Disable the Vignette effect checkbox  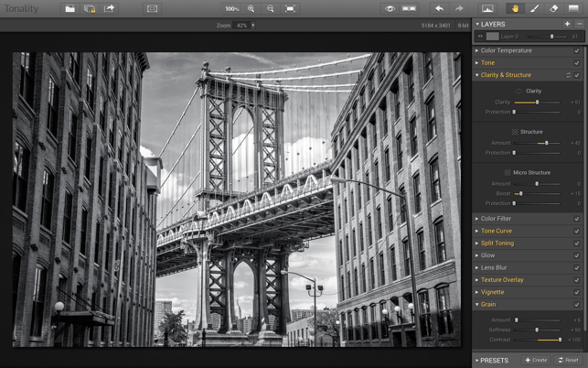click(576, 292)
